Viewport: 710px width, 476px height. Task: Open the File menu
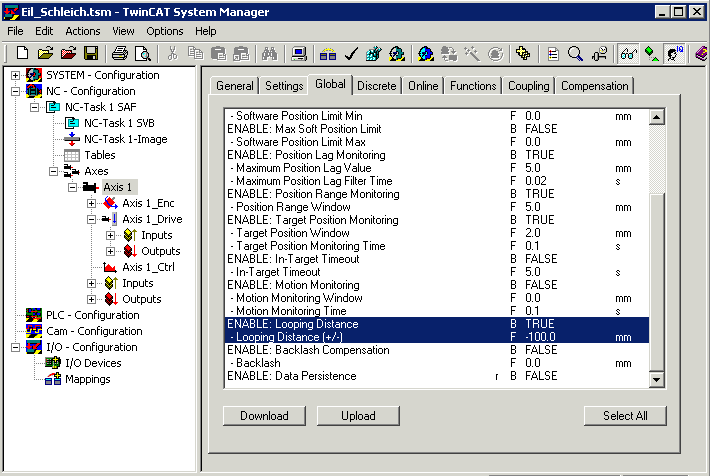[15, 31]
